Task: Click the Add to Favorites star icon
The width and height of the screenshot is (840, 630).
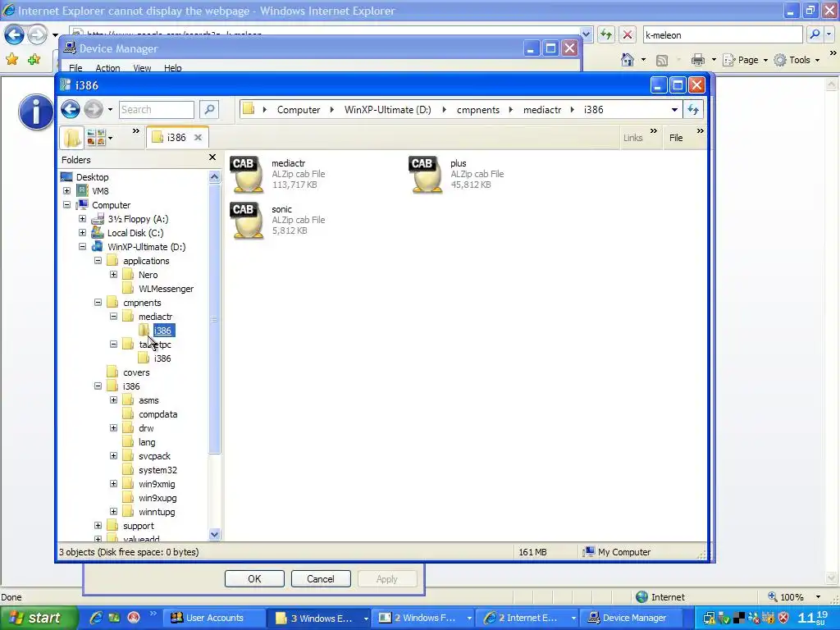Action: [x=34, y=59]
